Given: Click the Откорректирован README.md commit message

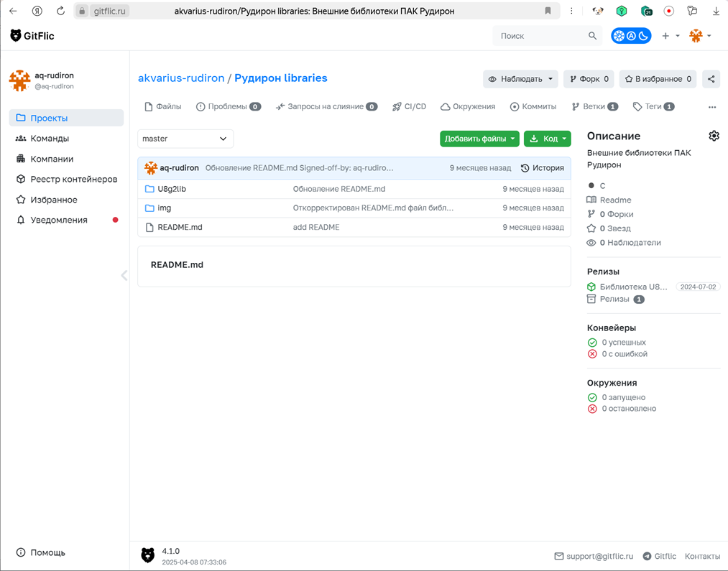Looking at the screenshot, I should pos(373,208).
